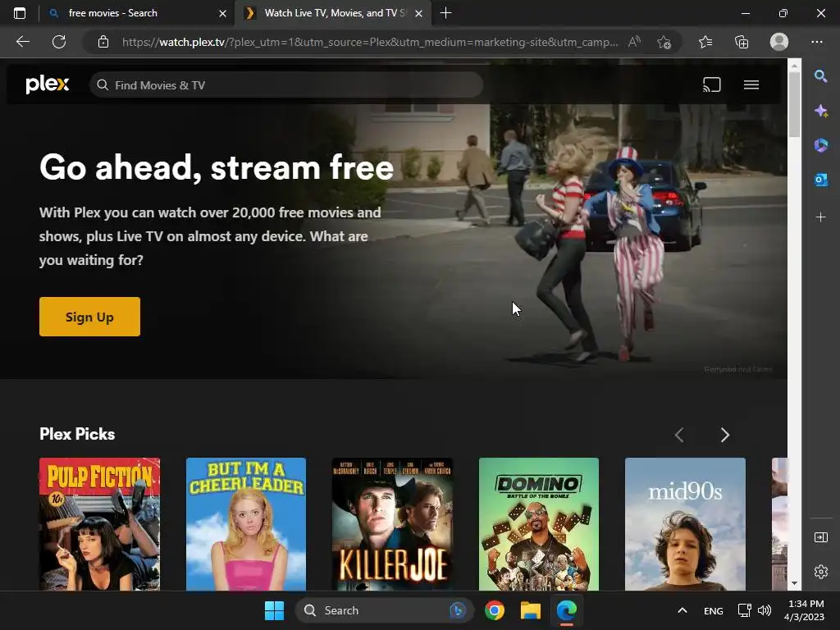Viewport: 840px width, 630px height.
Task: Open the Killer Joe poster
Action: tap(392, 524)
